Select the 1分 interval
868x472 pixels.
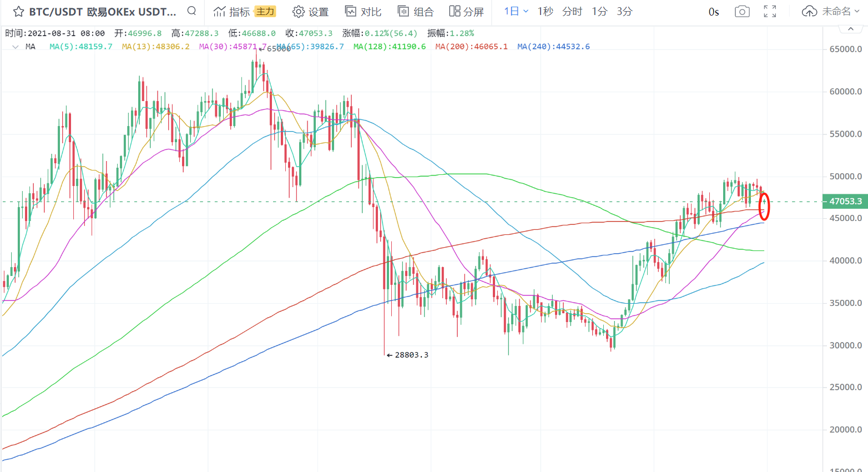[599, 11]
